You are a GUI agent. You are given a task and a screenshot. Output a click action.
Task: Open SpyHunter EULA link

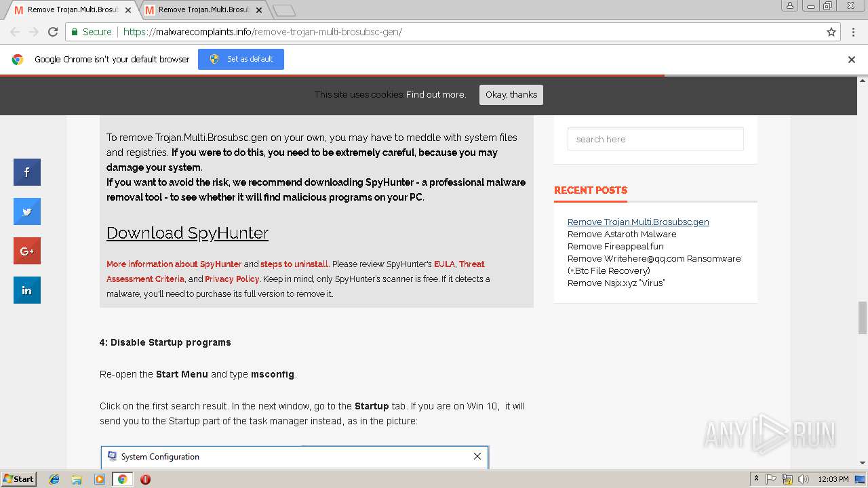(444, 264)
